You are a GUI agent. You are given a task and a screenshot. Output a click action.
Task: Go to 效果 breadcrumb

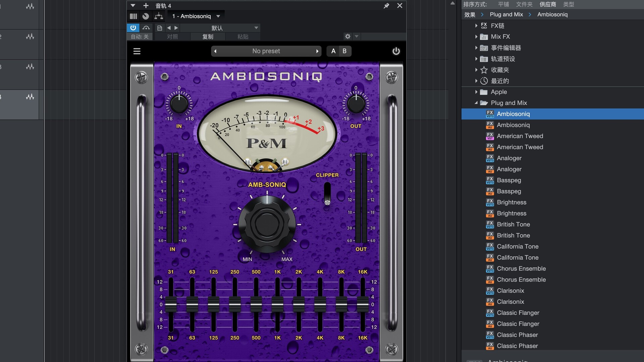pos(470,14)
